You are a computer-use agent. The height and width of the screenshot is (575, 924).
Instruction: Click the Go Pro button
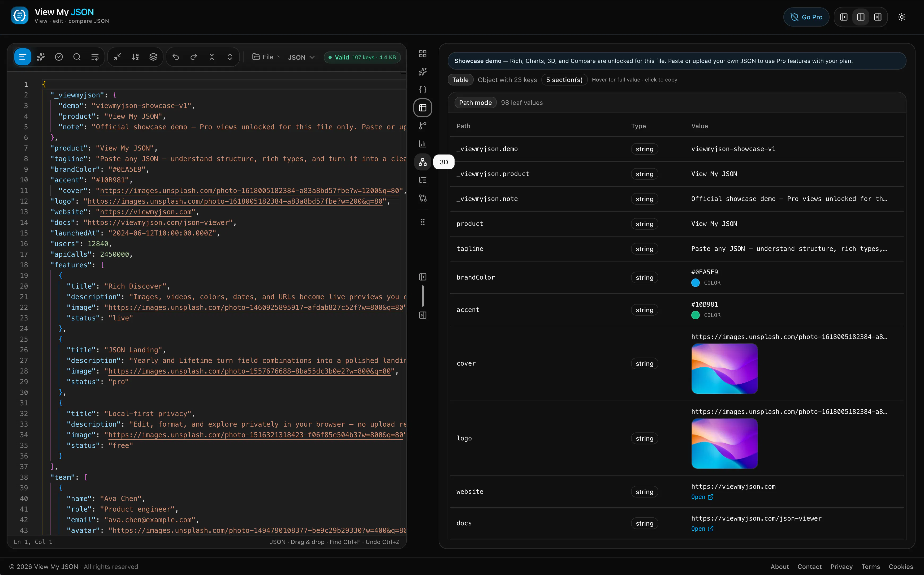(x=806, y=17)
